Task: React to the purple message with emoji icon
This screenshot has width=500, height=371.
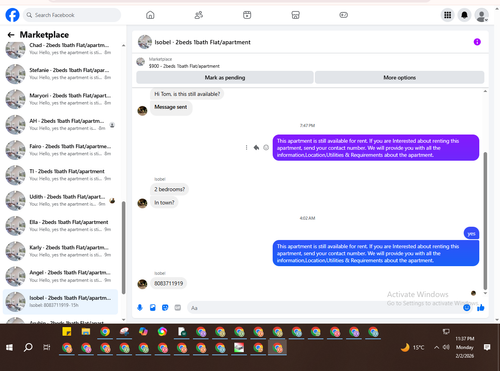Action: 266,147
